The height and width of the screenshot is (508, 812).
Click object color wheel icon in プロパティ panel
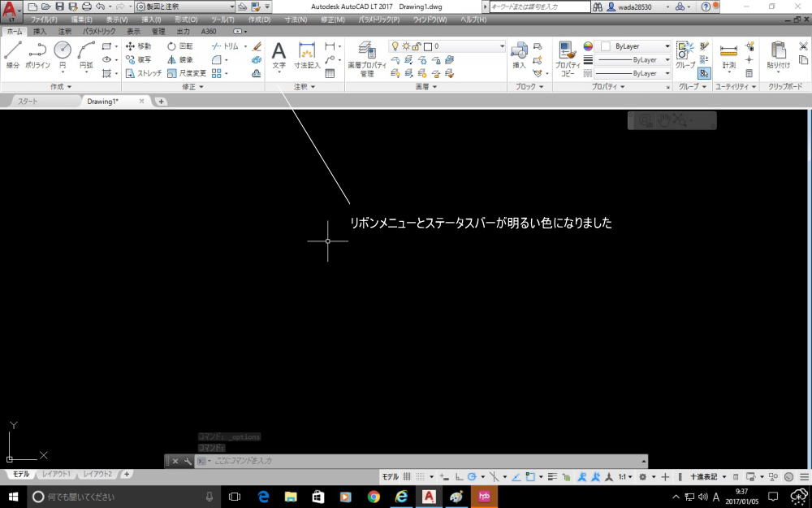pyautogui.click(x=588, y=46)
